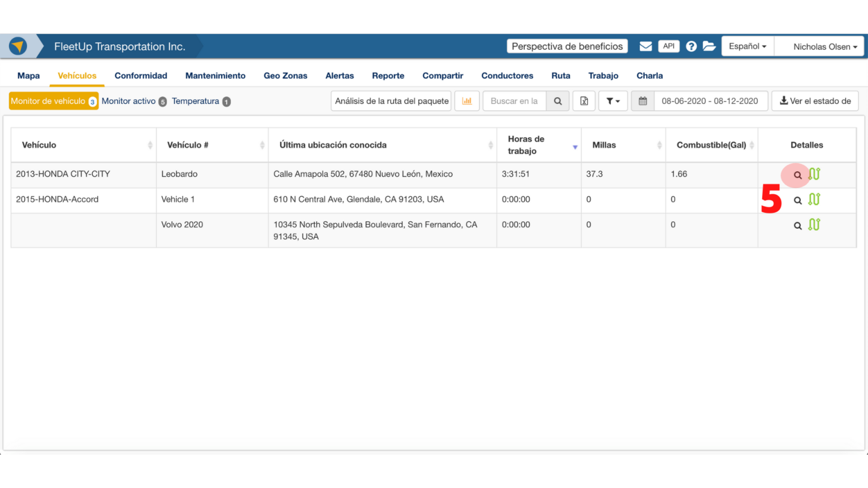The width and height of the screenshot is (868, 488).
Task: Open the bar chart icon in toolbar
Action: point(467,101)
